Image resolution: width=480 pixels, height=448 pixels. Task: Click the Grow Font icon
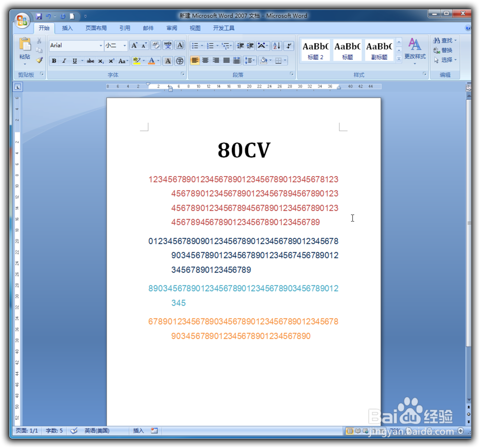tap(134, 46)
